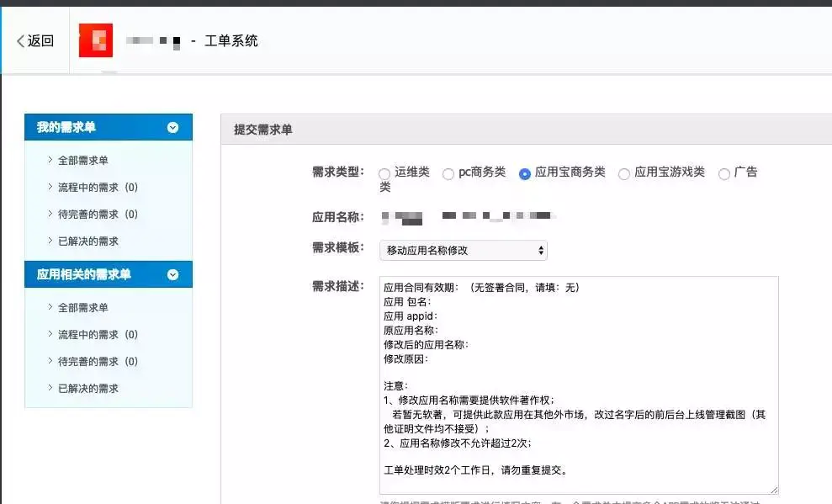
Task: View 已解决的需求 under 应用相关的需求单
Action: 87,389
